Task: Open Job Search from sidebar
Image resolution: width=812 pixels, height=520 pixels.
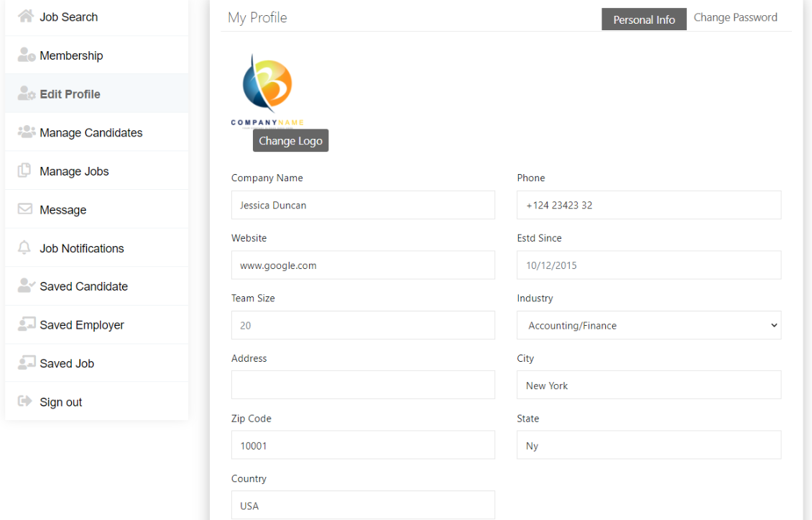Action: tap(96, 17)
